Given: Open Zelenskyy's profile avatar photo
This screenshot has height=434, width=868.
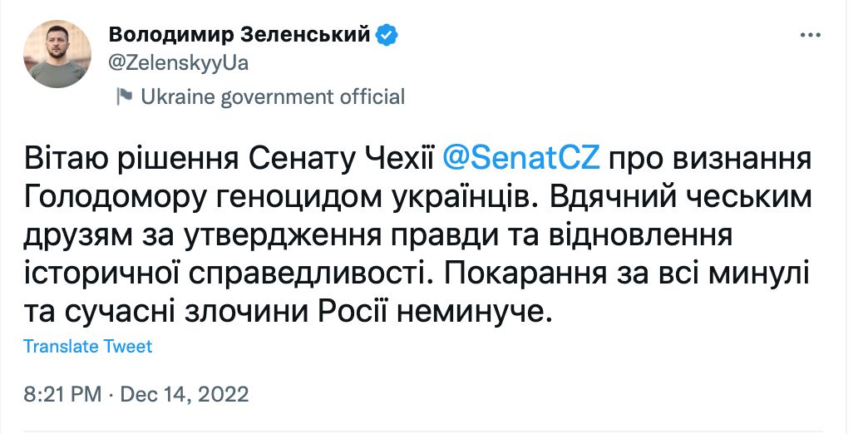Looking at the screenshot, I should pyautogui.click(x=57, y=55).
